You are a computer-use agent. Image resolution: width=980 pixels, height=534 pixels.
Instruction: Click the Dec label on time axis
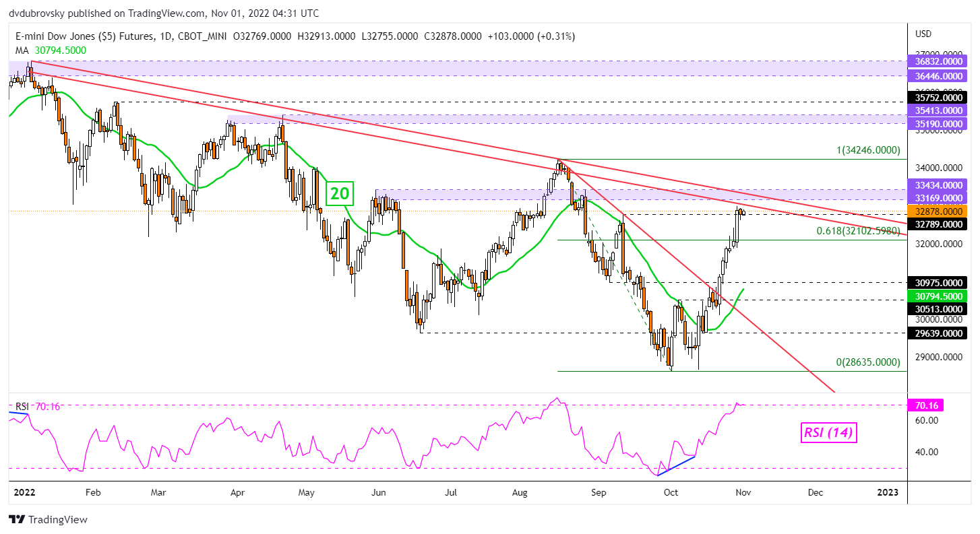tap(816, 492)
